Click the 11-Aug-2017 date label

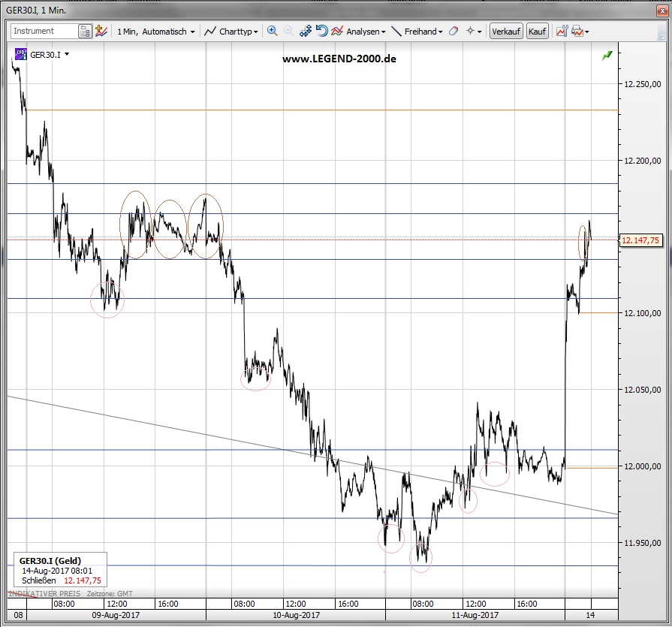pos(475,615)
